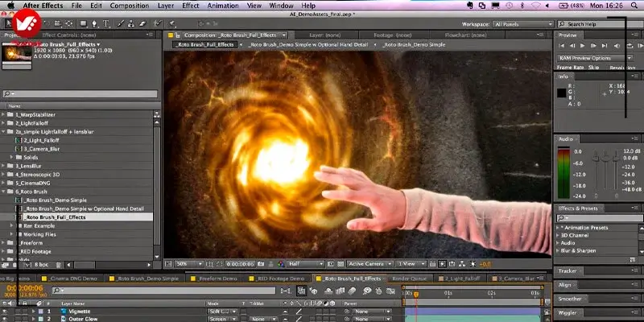The height and width of the screenshot is (322, 644).
Task: Open the Show Channel color icon
Action: tap(281, 264)
